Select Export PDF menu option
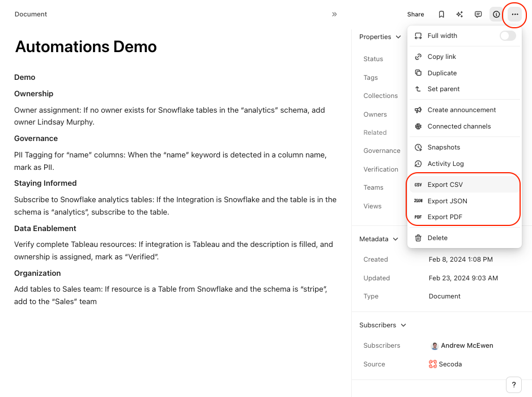The image size is (532, 397). (x=445, y=217)
